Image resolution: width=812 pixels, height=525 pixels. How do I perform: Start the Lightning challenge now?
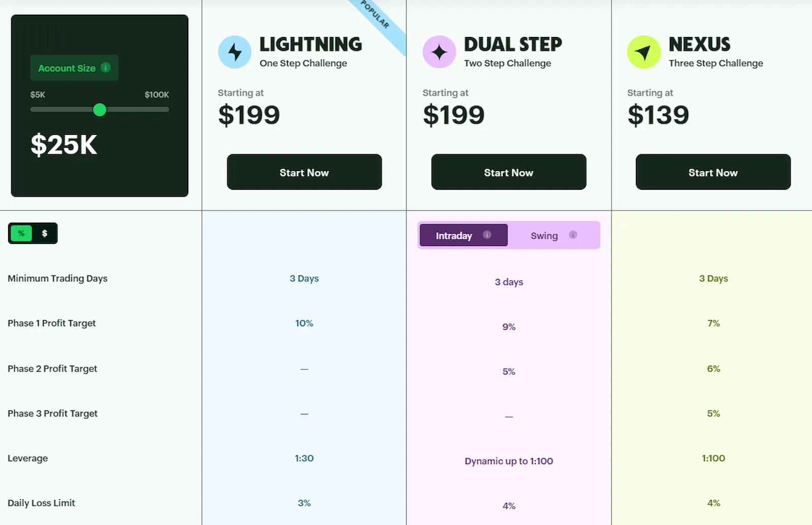point(304,172)
